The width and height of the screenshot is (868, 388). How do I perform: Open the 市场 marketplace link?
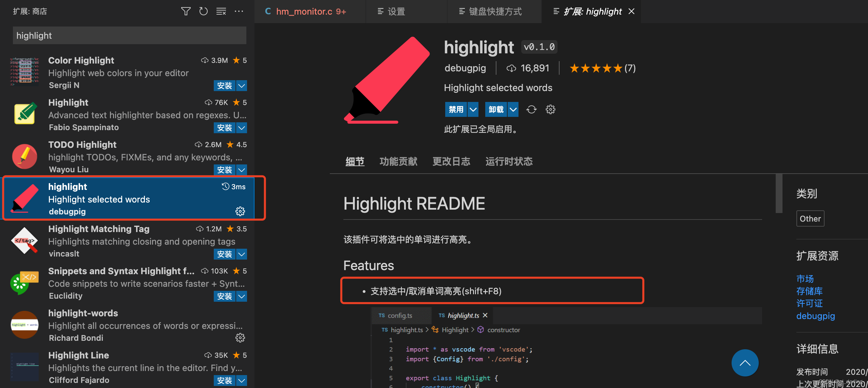[805, 279]
